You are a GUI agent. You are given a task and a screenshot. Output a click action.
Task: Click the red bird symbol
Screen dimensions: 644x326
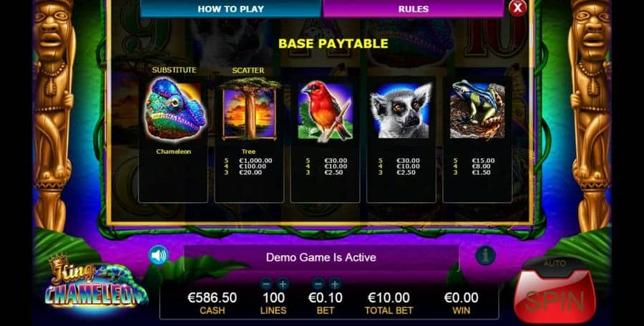tap(326, 111)
